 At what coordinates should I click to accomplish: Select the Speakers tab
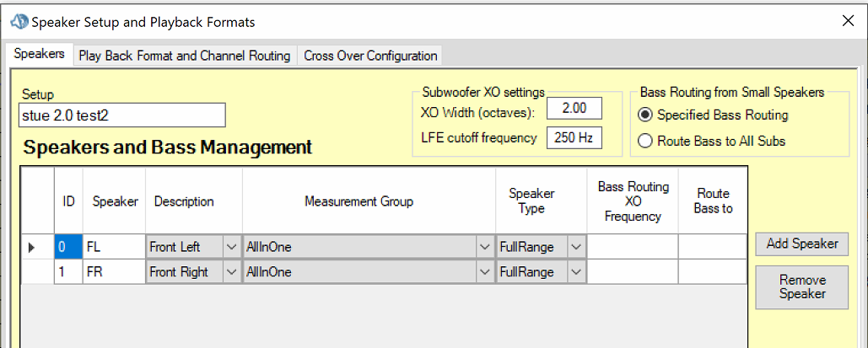coord(40,54)
